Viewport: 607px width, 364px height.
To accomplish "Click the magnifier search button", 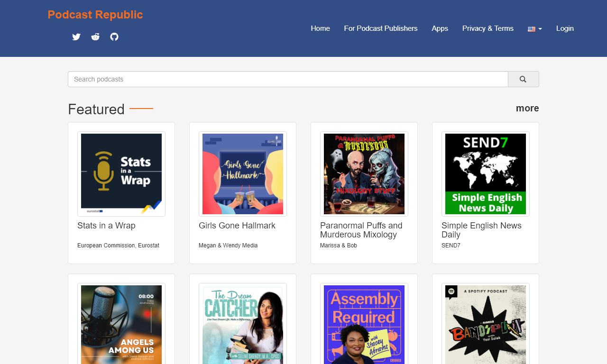I will coord(523,79).
